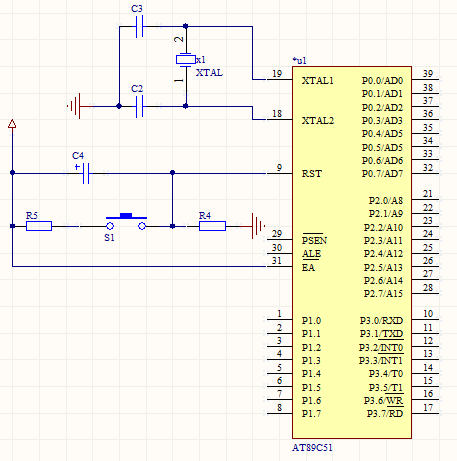Click pin number 39

pyautogui.click(x=428, y=73)
